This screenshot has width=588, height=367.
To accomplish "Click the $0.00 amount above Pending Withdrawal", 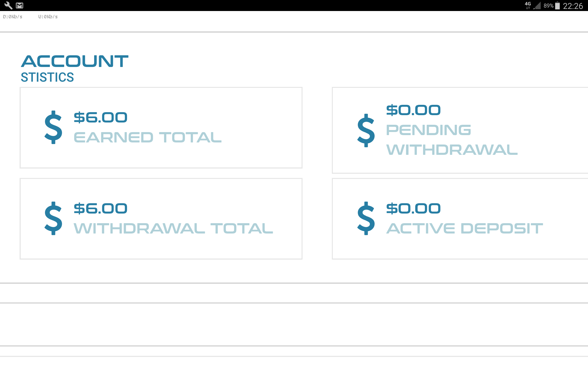I will (x=413, y=110).
